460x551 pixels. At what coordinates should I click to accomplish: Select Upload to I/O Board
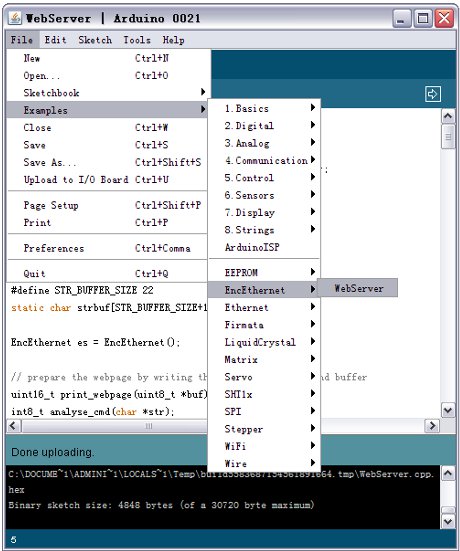point(107,180)
